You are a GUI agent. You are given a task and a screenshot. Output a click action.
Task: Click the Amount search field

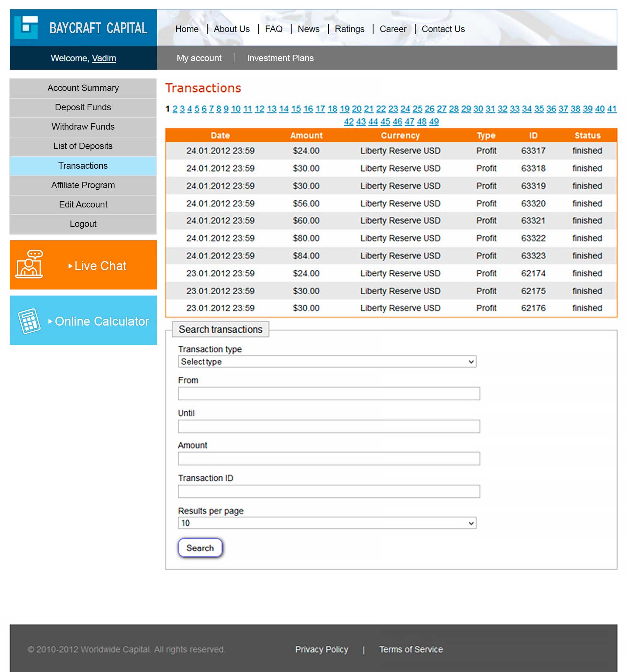pos(329,459)
